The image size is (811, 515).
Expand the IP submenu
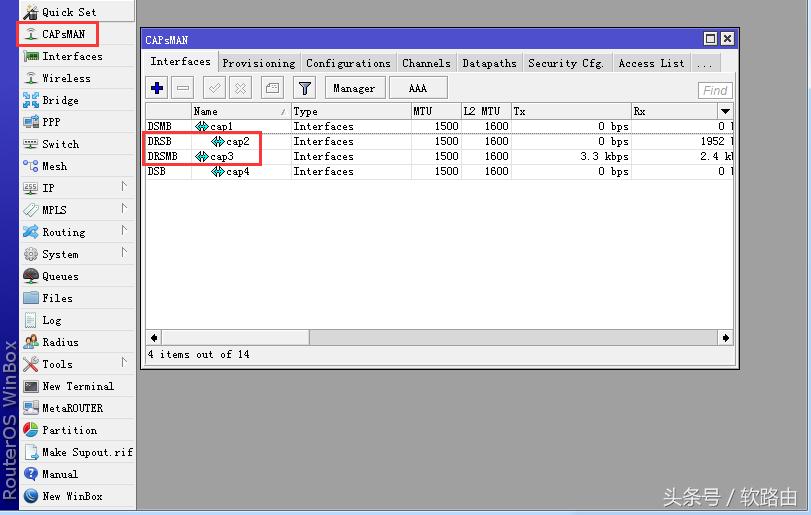pyautogui.click(x=48, y=188)
